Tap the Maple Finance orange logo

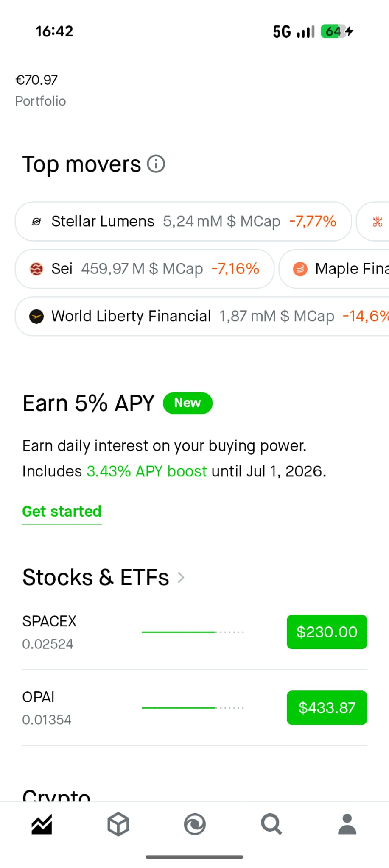click(300, 269)
